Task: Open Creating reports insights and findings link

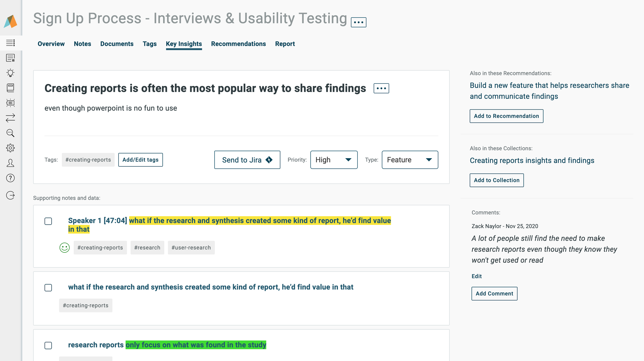Action: pyautogui.click(x=532, y=160)
